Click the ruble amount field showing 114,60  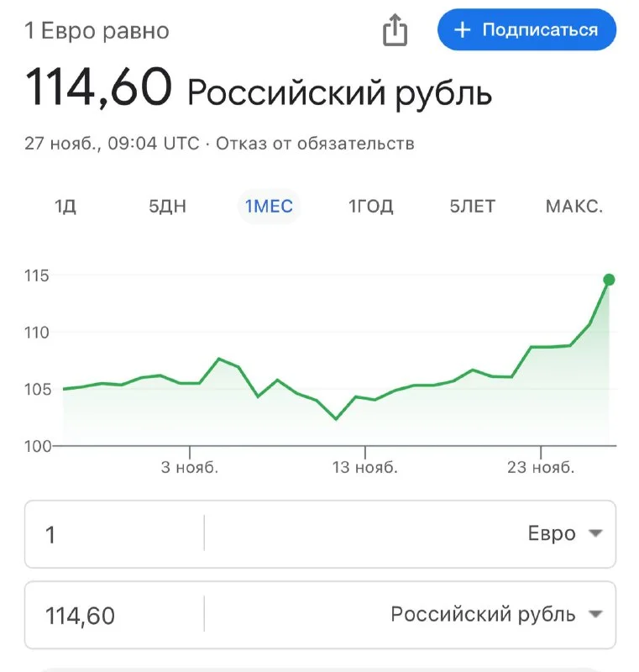pyautogui.click(x=113, y=615)
